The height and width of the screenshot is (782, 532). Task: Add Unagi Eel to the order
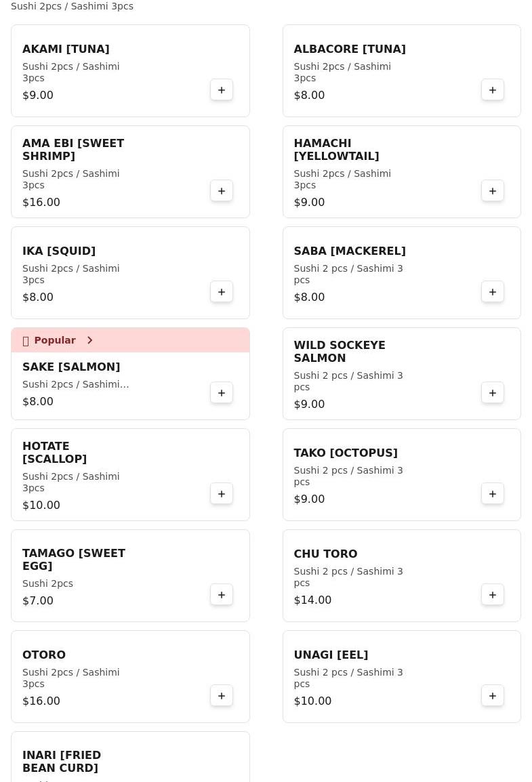[493, 696]
